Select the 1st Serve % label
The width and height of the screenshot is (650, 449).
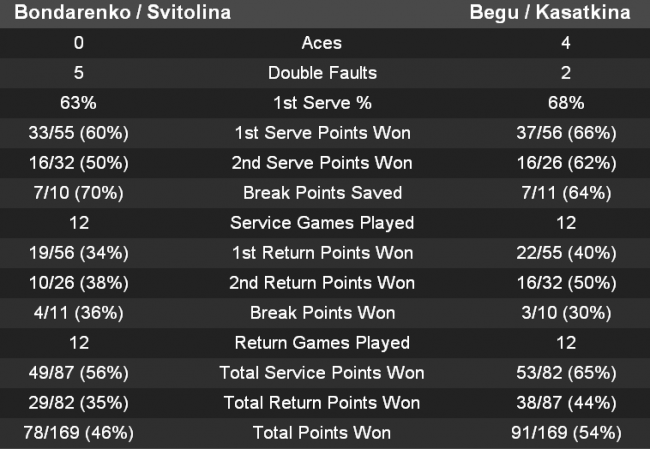[x=321, y=103]
